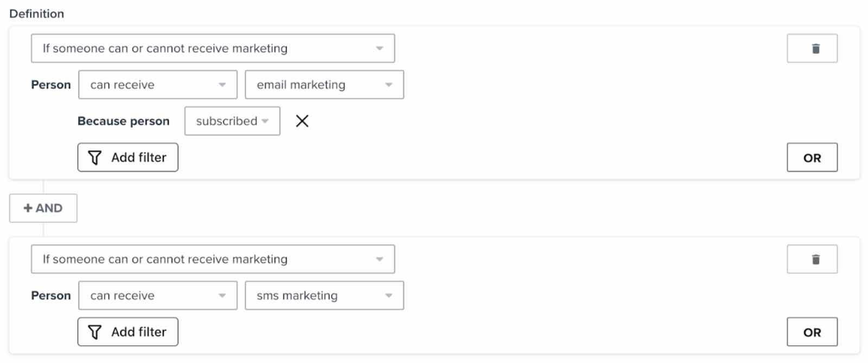Click OR in the second condition block
The width and height of the screenshot is (868, 363).
[812, 332]
